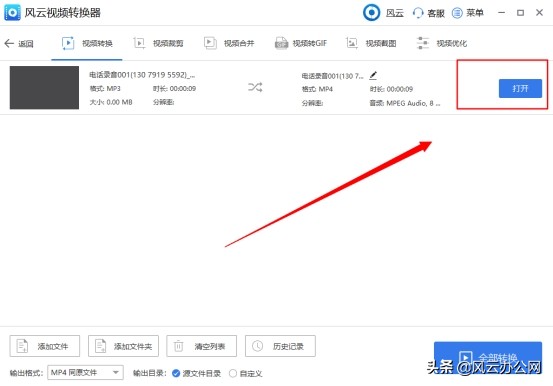This screenshot has width=553, height=386.
Task: Switch to the 视频裁剪 tab
Action: [x=158, y=43]
